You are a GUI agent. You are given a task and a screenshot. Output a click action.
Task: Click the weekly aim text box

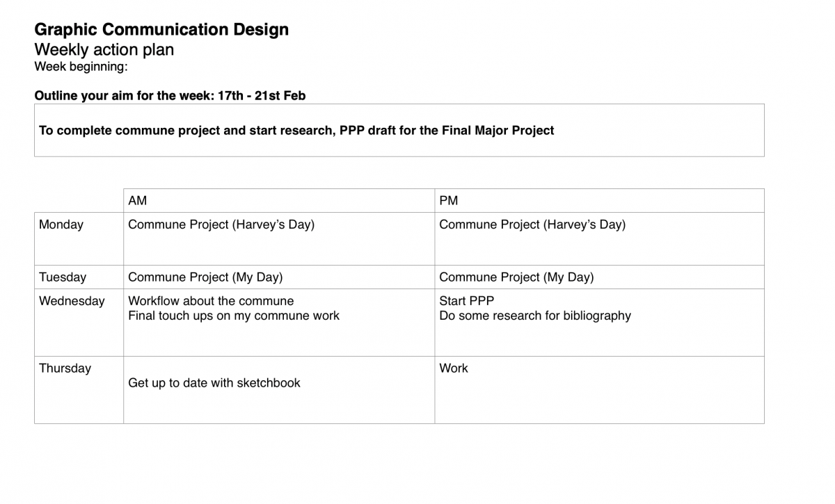(x=399, y=131)
